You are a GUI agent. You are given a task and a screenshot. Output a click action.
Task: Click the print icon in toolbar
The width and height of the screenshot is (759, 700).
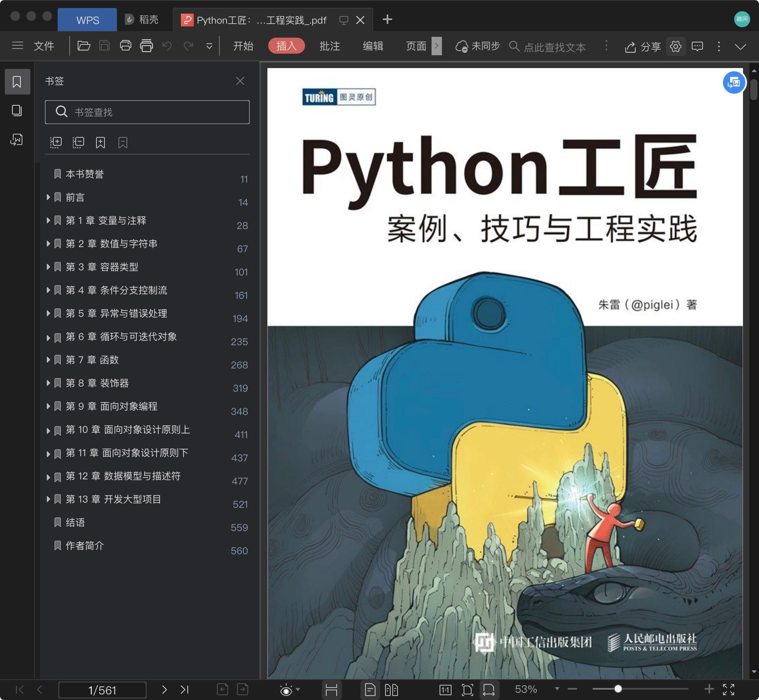[x=126, y=46]
